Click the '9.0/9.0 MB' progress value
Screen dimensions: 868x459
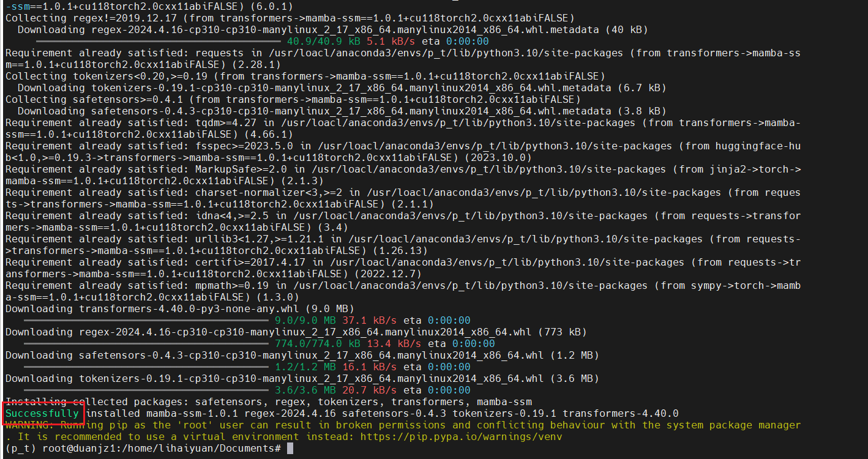point(305,321)
